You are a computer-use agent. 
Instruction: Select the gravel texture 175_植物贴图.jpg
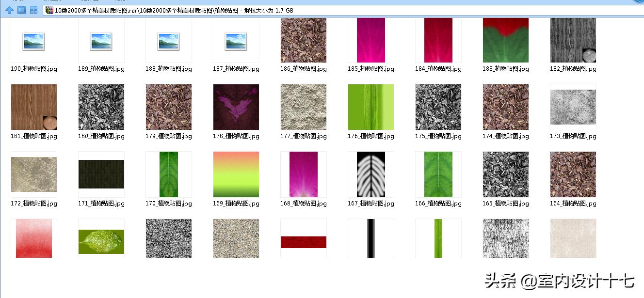438,107
